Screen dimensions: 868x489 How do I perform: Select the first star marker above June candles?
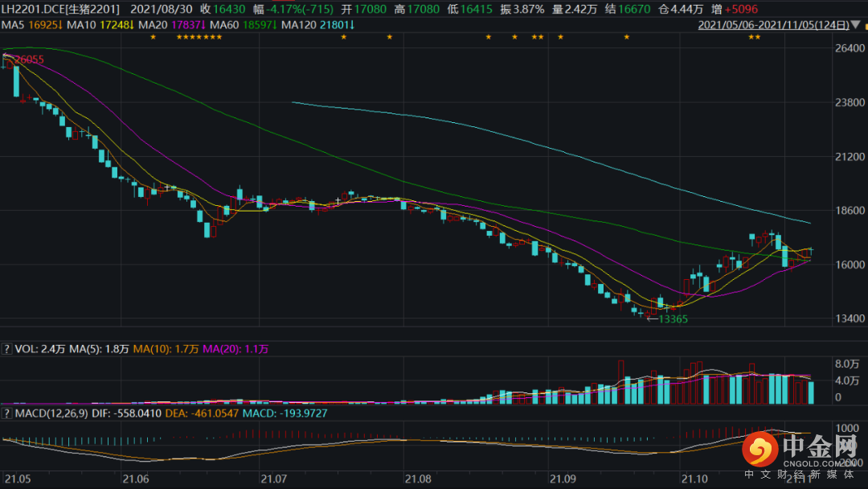click(154, 37)
